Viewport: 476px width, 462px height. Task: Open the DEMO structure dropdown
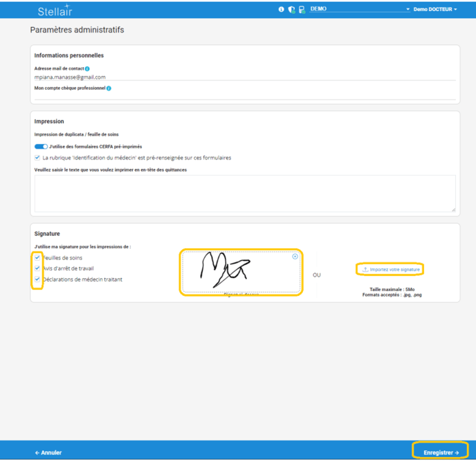(360, 10)
